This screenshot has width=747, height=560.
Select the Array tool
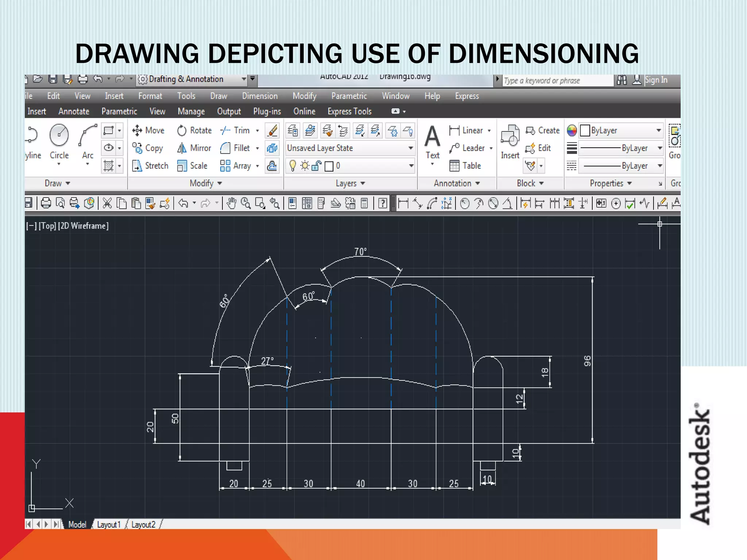(236, 166)
